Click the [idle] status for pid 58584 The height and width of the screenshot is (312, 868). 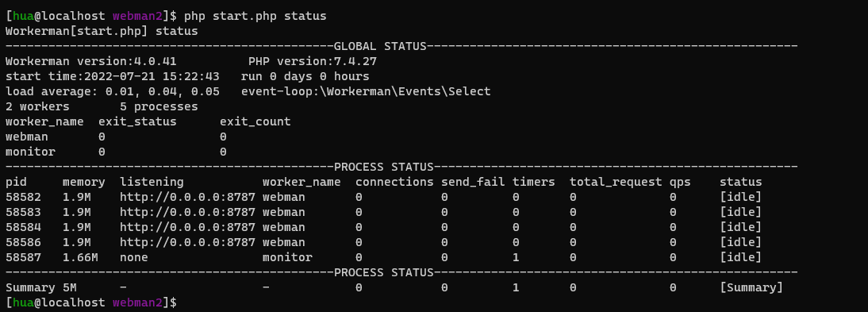741,227
